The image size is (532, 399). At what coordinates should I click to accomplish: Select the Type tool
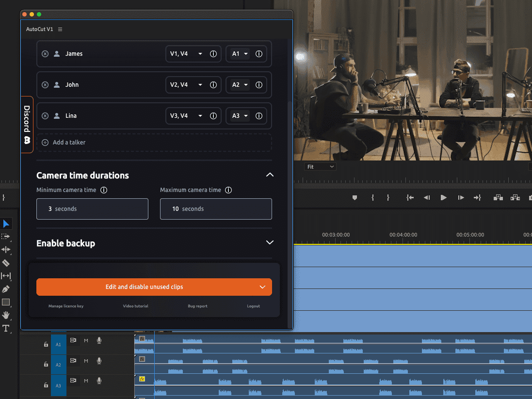coord(6,328)
